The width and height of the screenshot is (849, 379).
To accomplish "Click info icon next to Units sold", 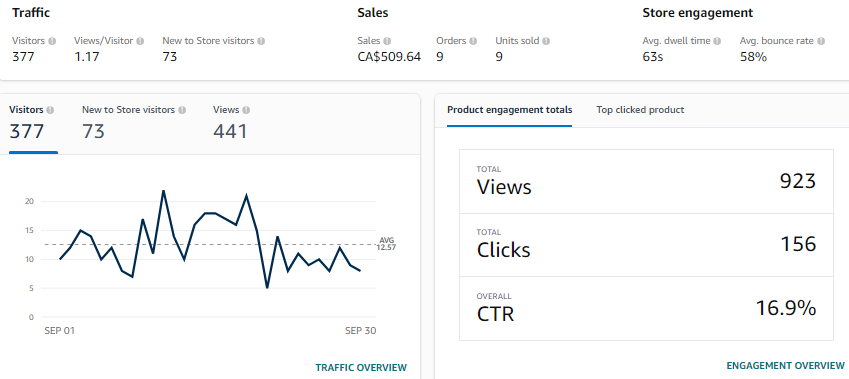I will pos(546,41).
